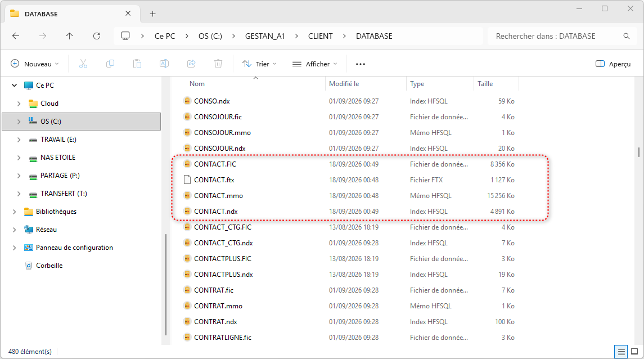Image resolution: width=644 pixels, height=359 pixels.
Task: Add a new tab with plus button
Action: (x=153, y=14)
